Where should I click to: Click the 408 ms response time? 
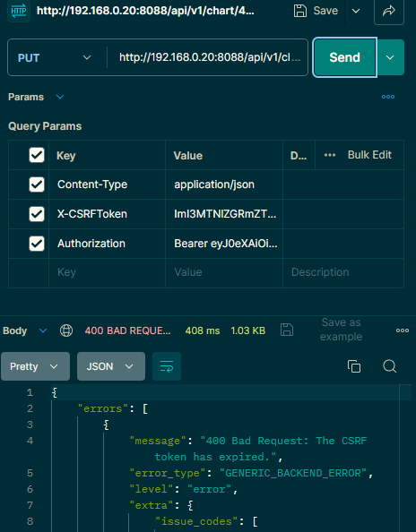203,330
